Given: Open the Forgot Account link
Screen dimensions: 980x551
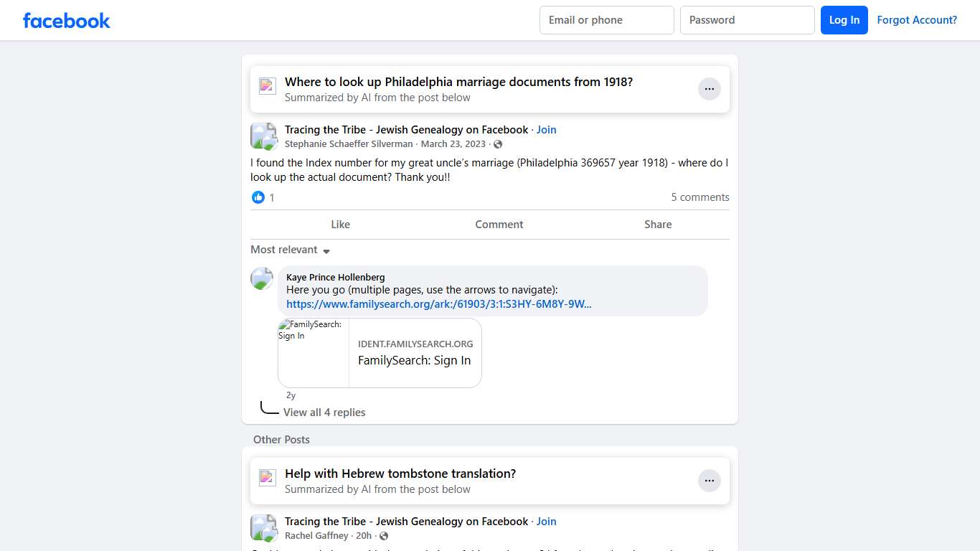Looking at the screenshot, I should pos(917,20).
